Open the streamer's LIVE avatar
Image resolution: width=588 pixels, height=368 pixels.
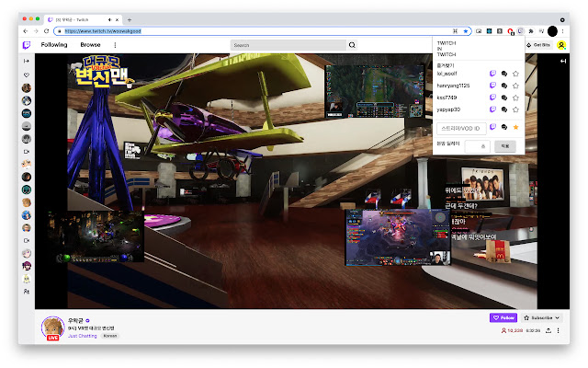point(52,328)
